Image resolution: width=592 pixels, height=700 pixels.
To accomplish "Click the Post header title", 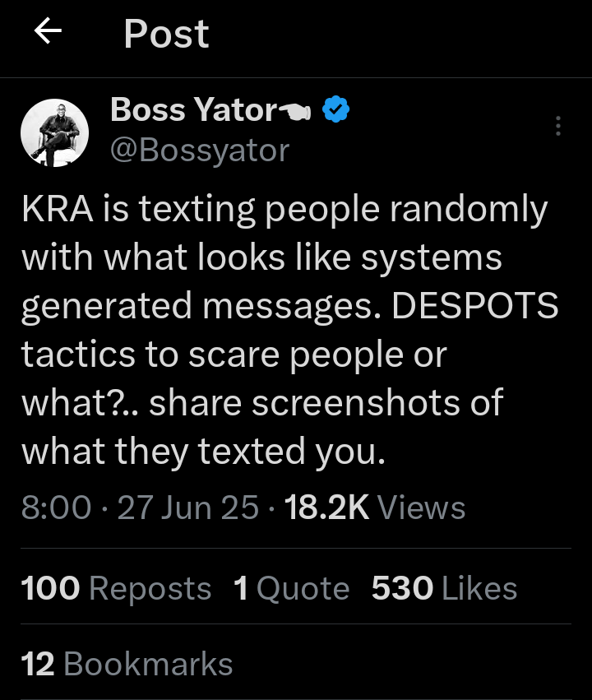I will click(166, 34).
